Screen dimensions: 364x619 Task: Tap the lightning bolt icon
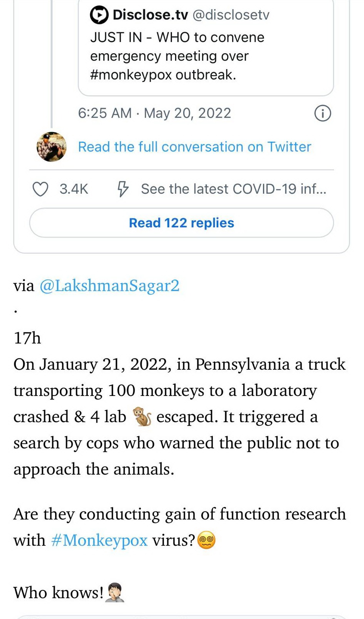(123, 189)
